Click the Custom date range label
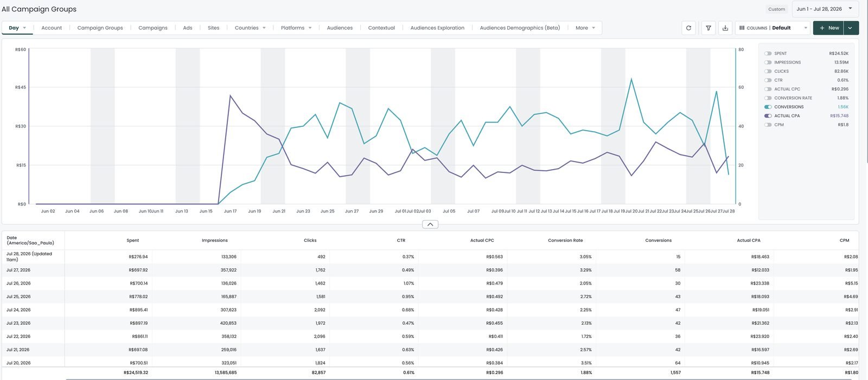The height and width of the screenshot is (380, 868). coord(776,9)
